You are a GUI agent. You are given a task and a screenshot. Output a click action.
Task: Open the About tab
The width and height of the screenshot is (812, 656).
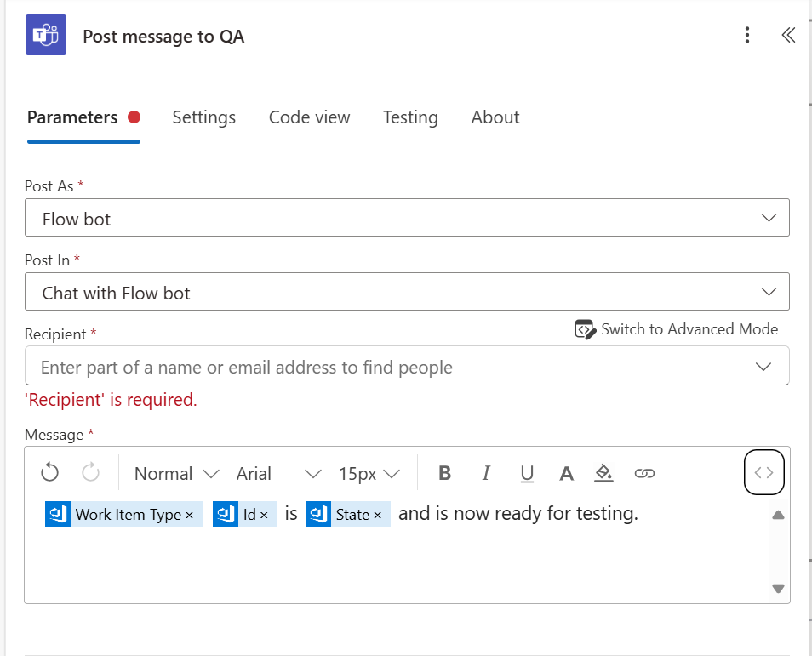[495, 117]
